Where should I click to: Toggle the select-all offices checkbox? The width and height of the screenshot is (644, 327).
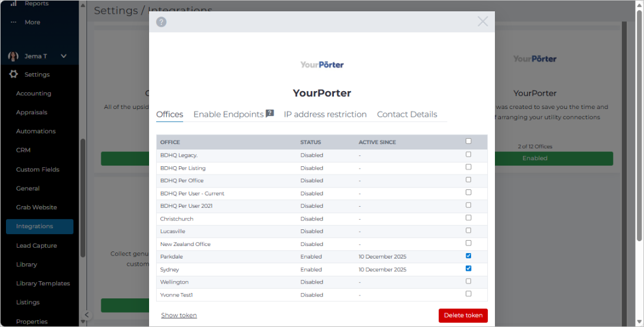469,141
